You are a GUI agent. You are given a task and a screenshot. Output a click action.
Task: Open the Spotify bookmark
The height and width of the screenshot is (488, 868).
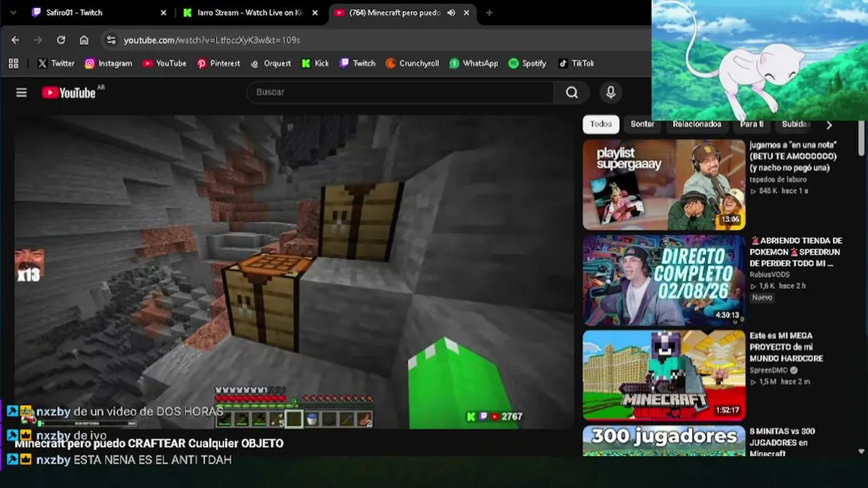click(528, 63)
